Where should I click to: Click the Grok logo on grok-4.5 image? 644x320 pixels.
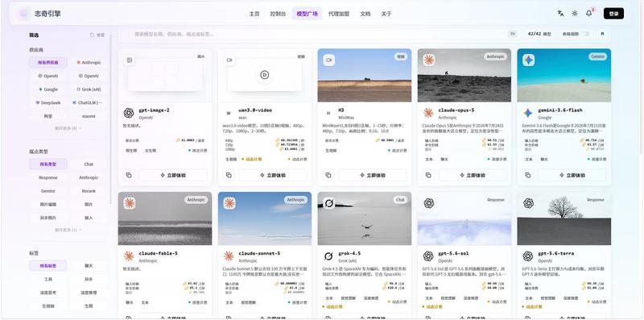(x=328, y=203)
